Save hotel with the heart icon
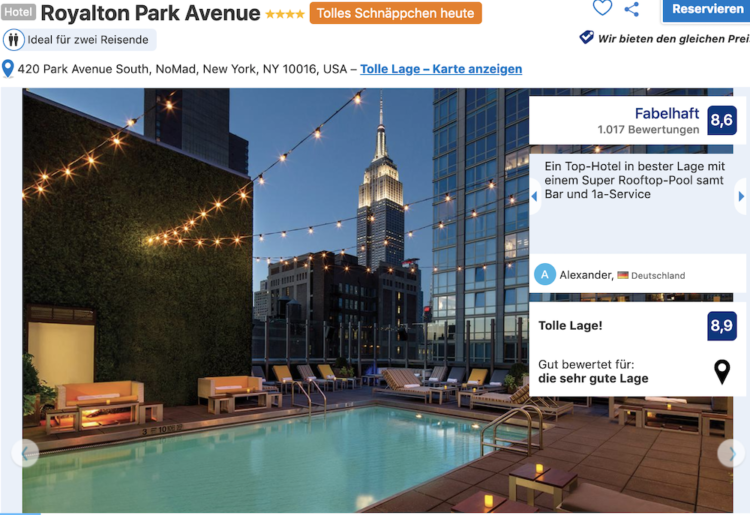 pyautogui.click(x=602, y=8)
